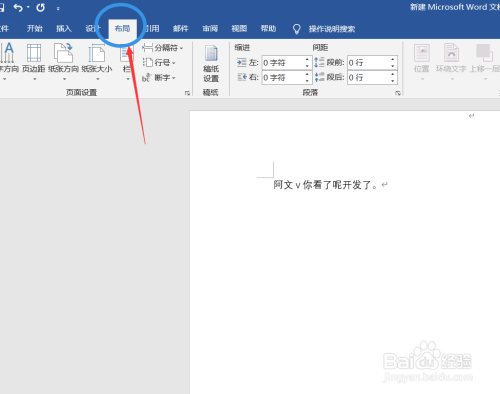500x394 pixels.
Task: Click the left indent icon beside 左
Action: (x=242, y=63)
